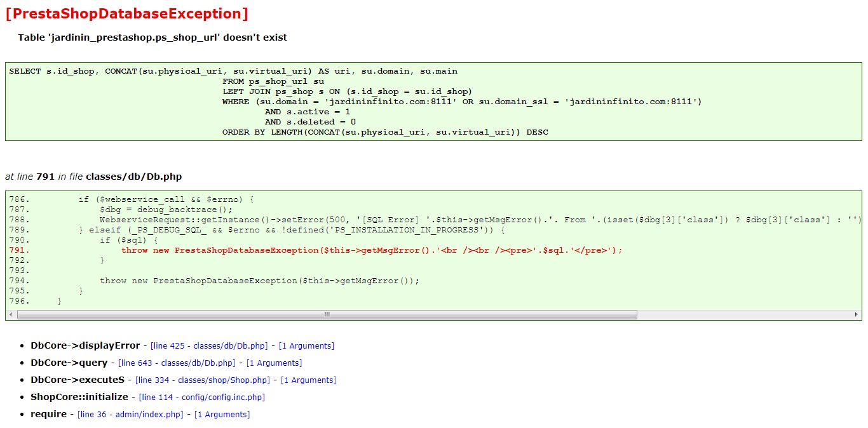Image resolution: width=868 pixels, height=428 pixels.
Task: Click the code box scrollbar right arrow
Action: tap(857, 314)
